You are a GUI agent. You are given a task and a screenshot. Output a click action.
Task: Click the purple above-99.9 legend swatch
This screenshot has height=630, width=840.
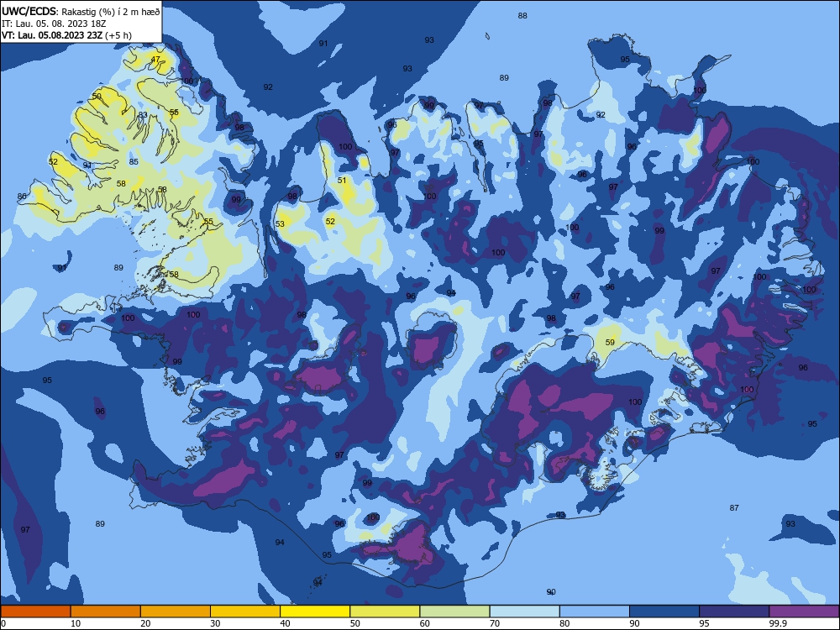click(804, 612)
